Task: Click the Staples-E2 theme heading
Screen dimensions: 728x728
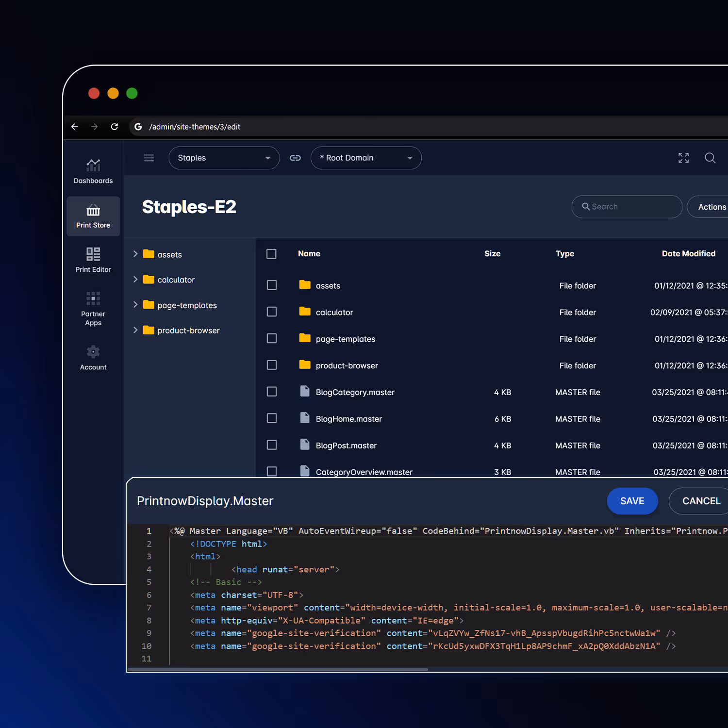Action: [189, 207]
